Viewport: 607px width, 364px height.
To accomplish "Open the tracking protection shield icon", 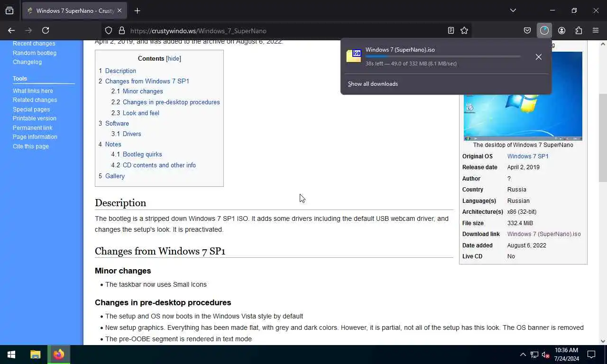I will coord(109,30).
